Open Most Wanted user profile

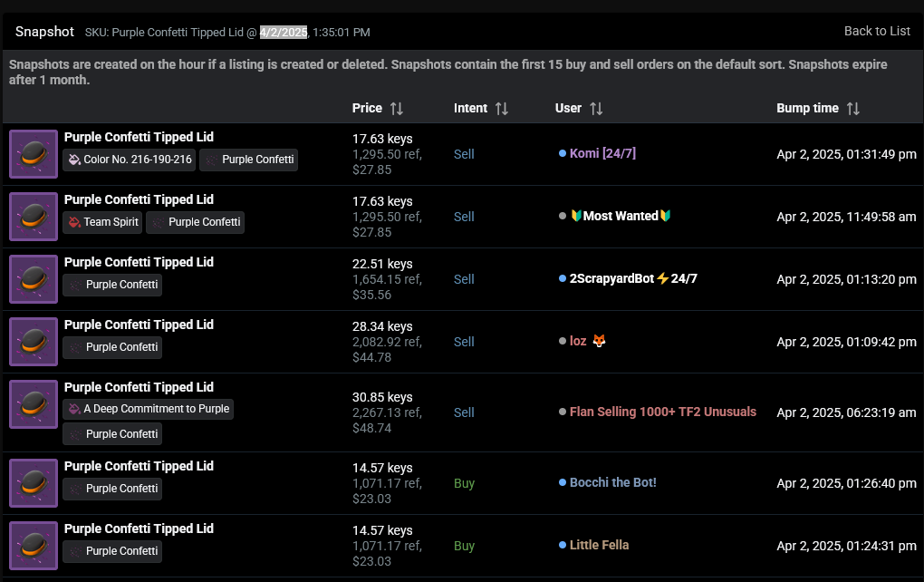pos(621,217)
